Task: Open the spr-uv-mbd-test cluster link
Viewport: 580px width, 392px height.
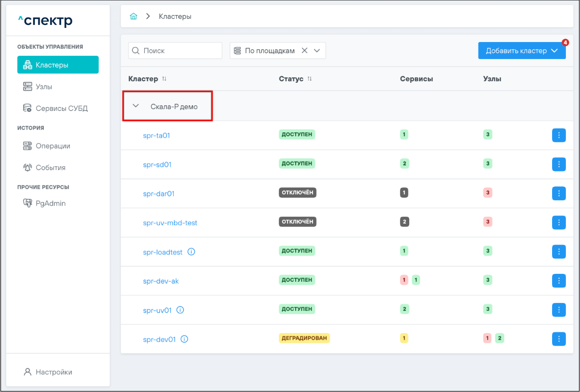Action: coord(170,223)
